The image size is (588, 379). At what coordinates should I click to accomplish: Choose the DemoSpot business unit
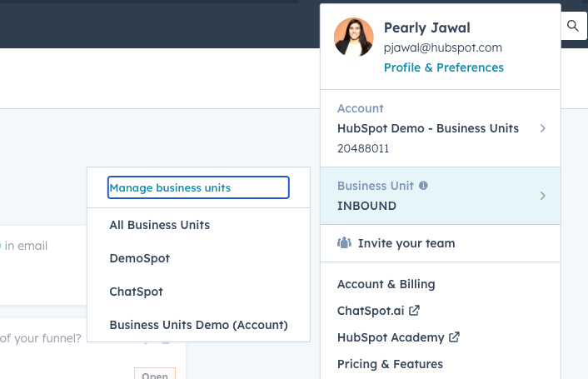coord(139,258)
